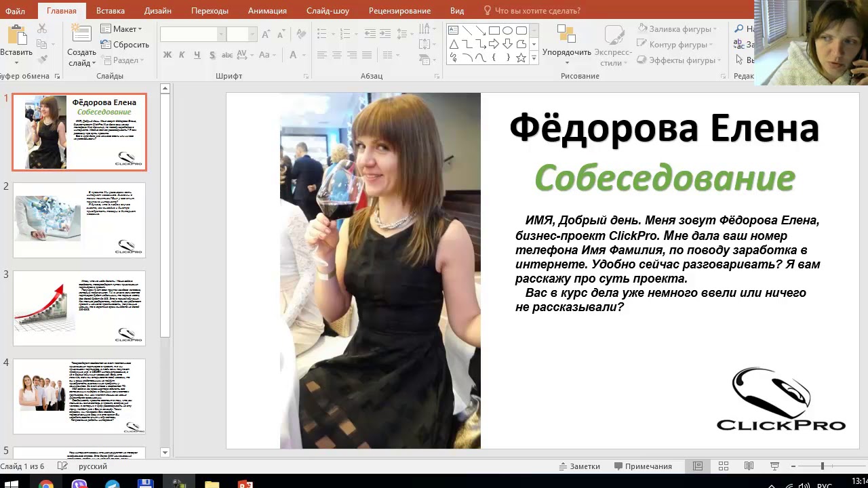
Task: Open the Shape Outline (Контур фигуры) dropdown
Action: [x=675, y=44]
